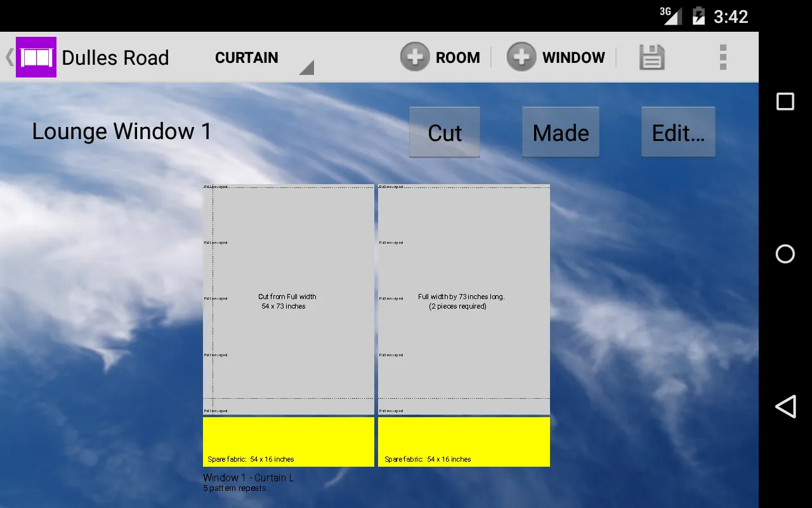Tap the 3G signal strength icon

671,15
